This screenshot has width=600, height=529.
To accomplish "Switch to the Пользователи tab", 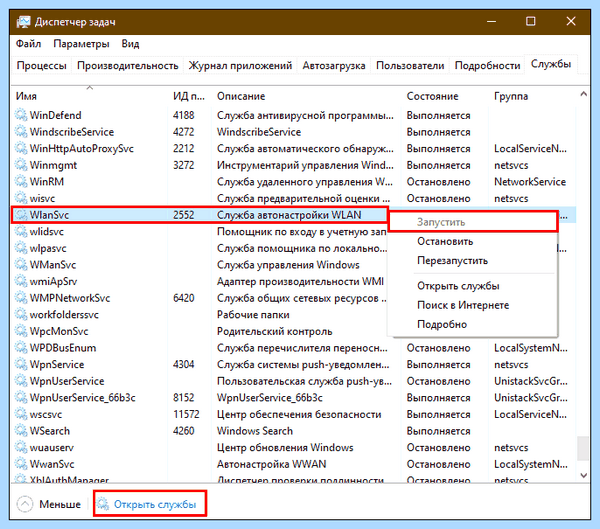I will (x=410, y=65).
